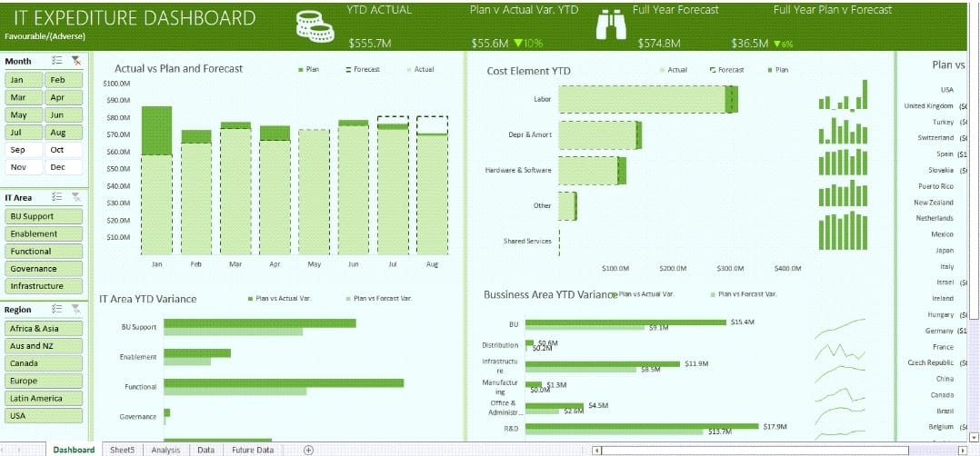The width and height of the screenshot is (980, 456).
Task: Filter IT Area by Functional
Action: click(44, 251)
